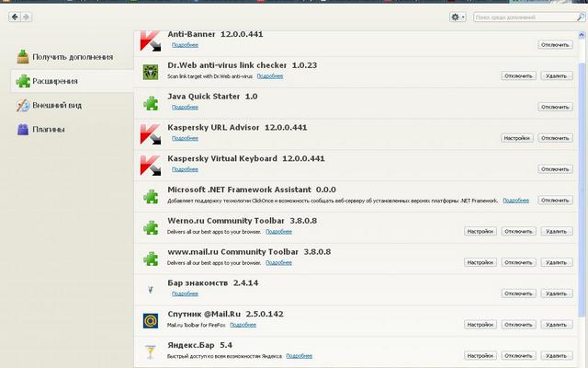The height and width of the screenshot is (368, 588).
Task: Click the extensions list vertical scrollbar
Action: click(x=582, y=184)
